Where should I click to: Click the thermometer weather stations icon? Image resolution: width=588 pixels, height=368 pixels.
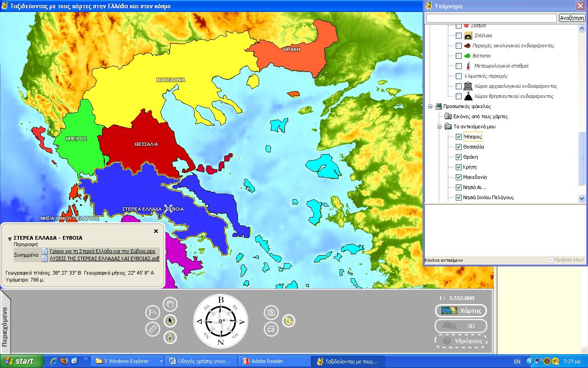tap(468, 66)
